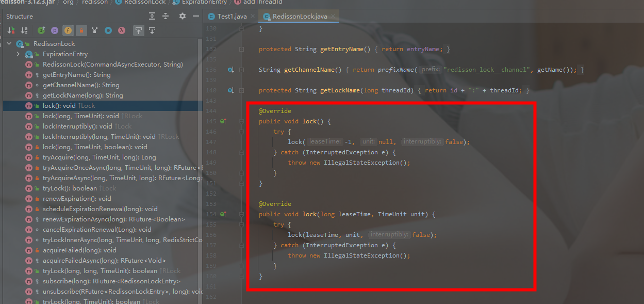Image resolution: width=644 pixels, height=304 pixels.
Task: Select subscribe(long) row in Structure
Action: pyautogui.click(x=103, y=281)
